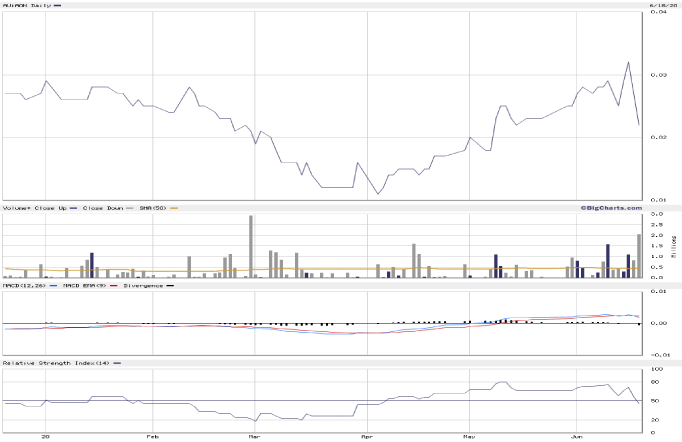The image size is (682, 442).
Task: Select the Apr marker on the time axis
Action: coord(367,436)
